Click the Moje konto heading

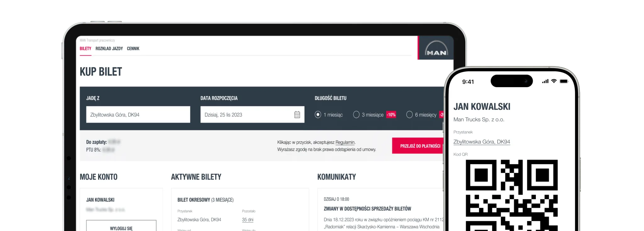click(98, 177)
